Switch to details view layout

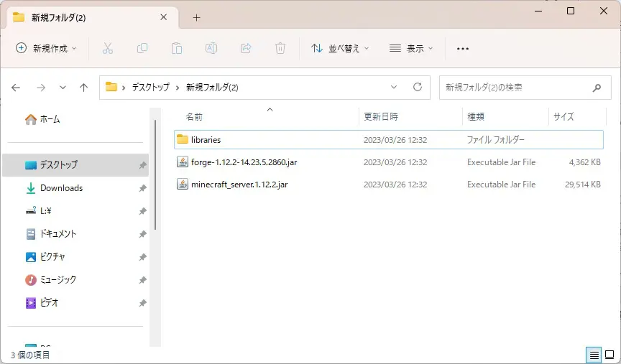coord(594,355)
